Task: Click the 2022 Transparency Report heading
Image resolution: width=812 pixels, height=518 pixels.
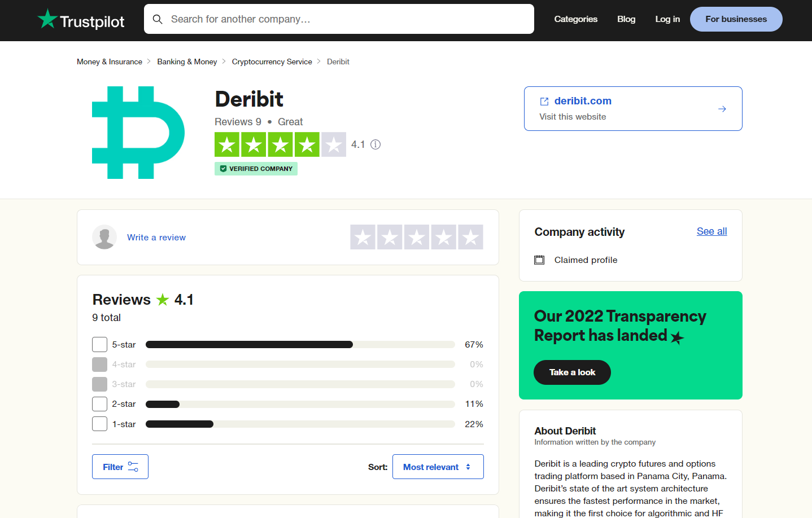Action: pyautogui.click(x=620, y=326)
